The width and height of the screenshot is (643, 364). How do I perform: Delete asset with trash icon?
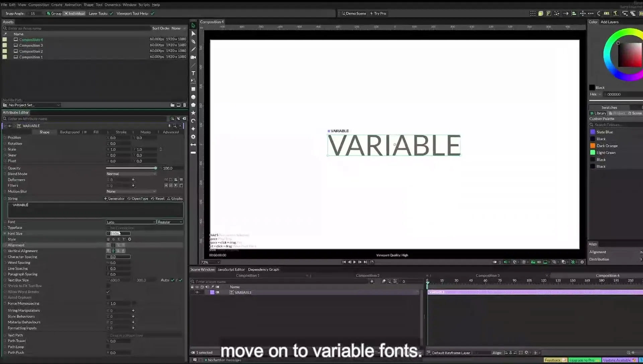pos(185,105)
